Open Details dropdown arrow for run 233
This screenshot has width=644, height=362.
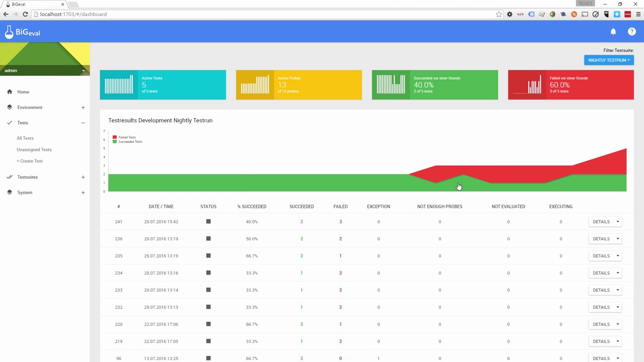[x=618, y=290]
